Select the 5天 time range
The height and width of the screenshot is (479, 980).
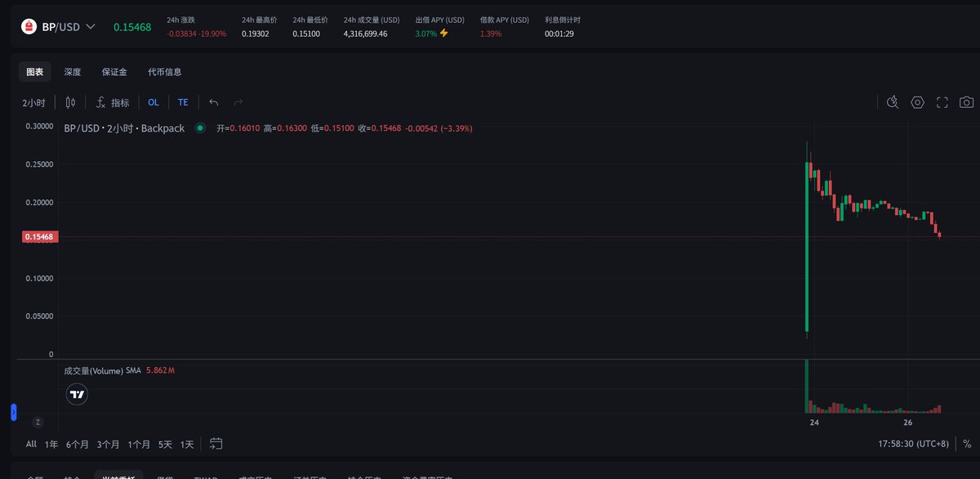pyautogui.click(x=166, y=444)
